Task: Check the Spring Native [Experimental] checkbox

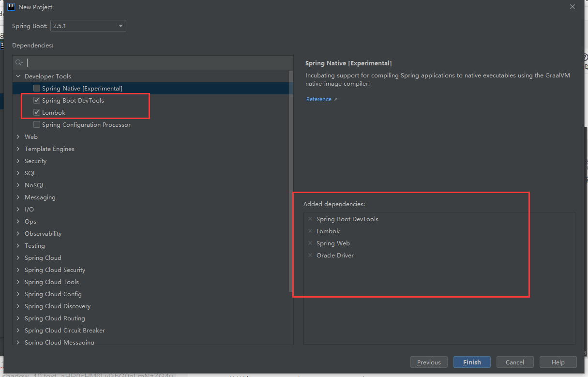Action: pos(37,88)
